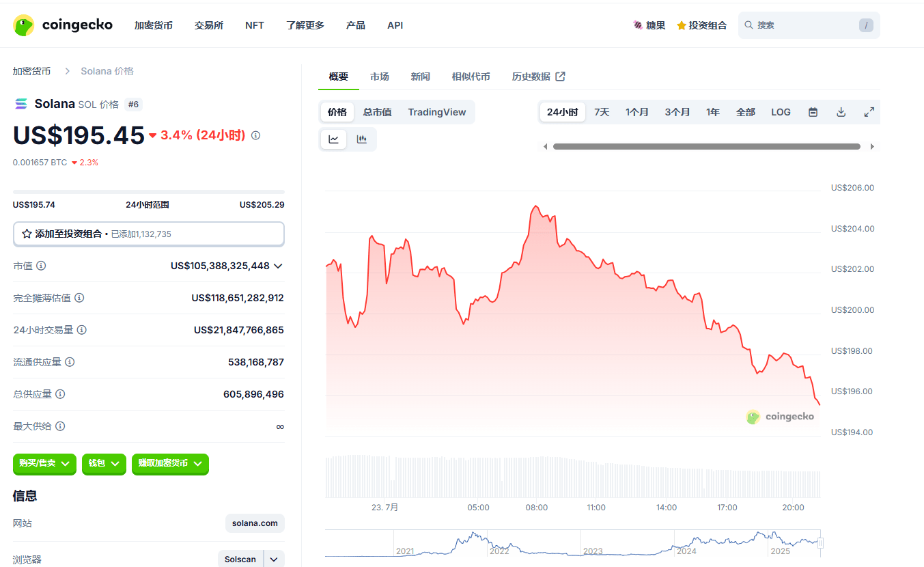
Task: Click the info icon beside 24小时 change
Action: pos(256,135)
